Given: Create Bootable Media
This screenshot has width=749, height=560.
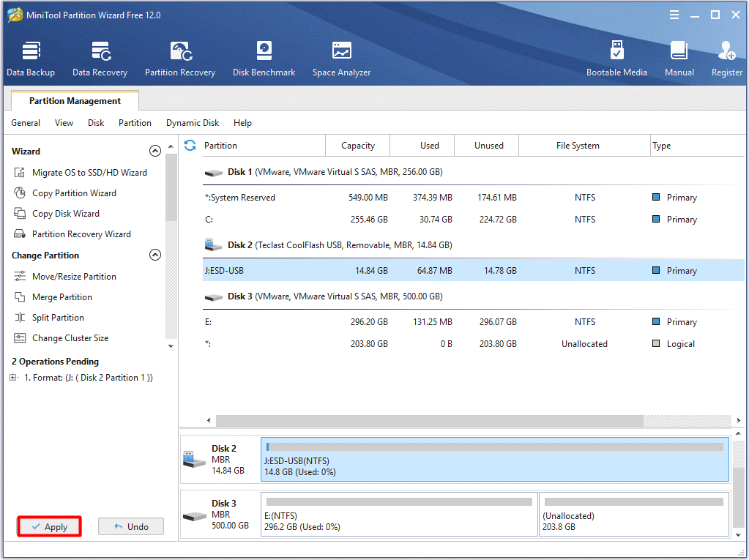Looking at the screenshot, I should click(616, 59).
